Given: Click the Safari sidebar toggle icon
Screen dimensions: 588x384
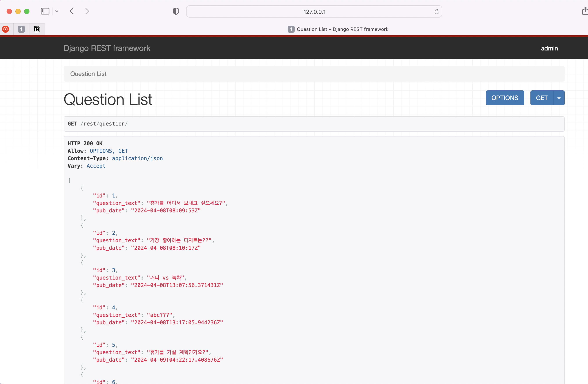Looking at the screenshot, I should [x=45, y=11].
